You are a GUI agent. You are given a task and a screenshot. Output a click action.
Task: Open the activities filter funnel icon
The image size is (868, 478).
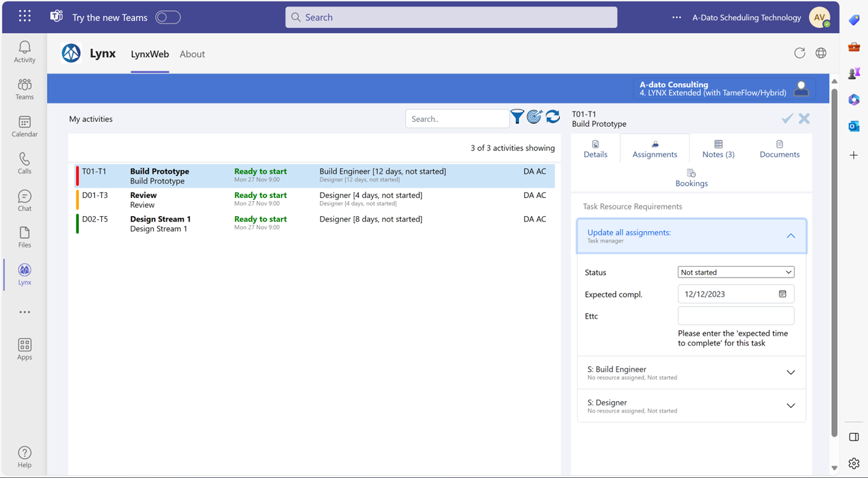click(517, 117)
